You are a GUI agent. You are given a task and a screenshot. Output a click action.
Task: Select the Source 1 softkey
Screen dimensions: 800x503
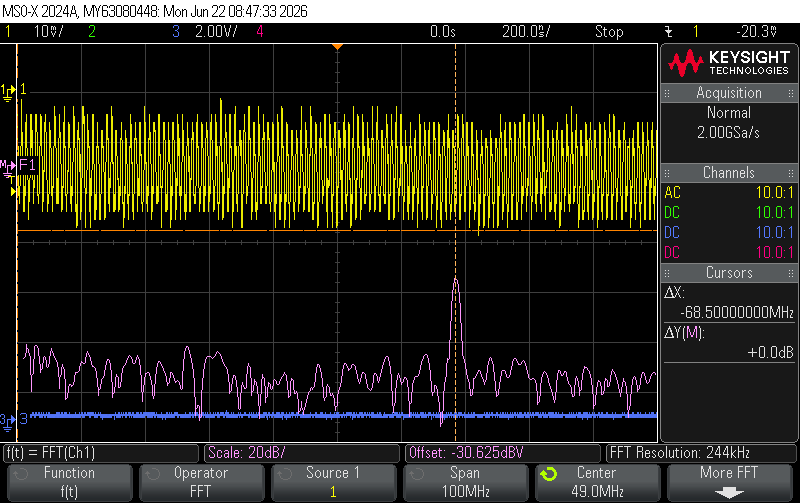click(333, 482)
